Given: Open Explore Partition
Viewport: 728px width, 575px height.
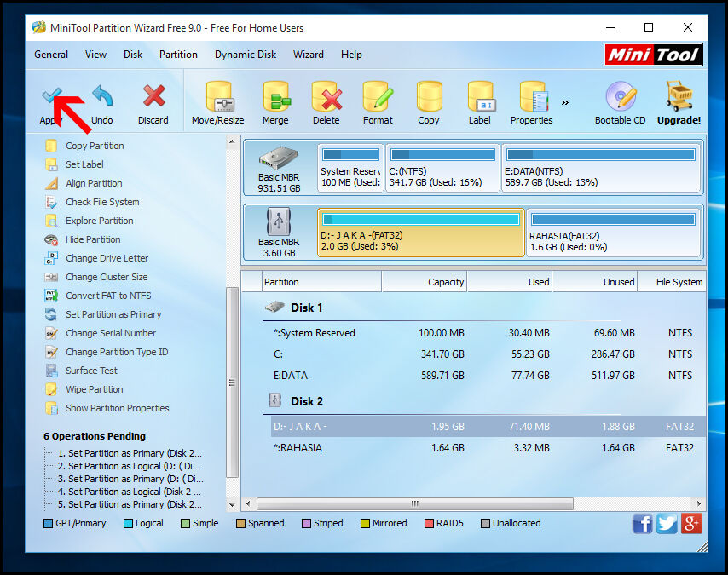Looking at the screenshot, I should point(100,221).
